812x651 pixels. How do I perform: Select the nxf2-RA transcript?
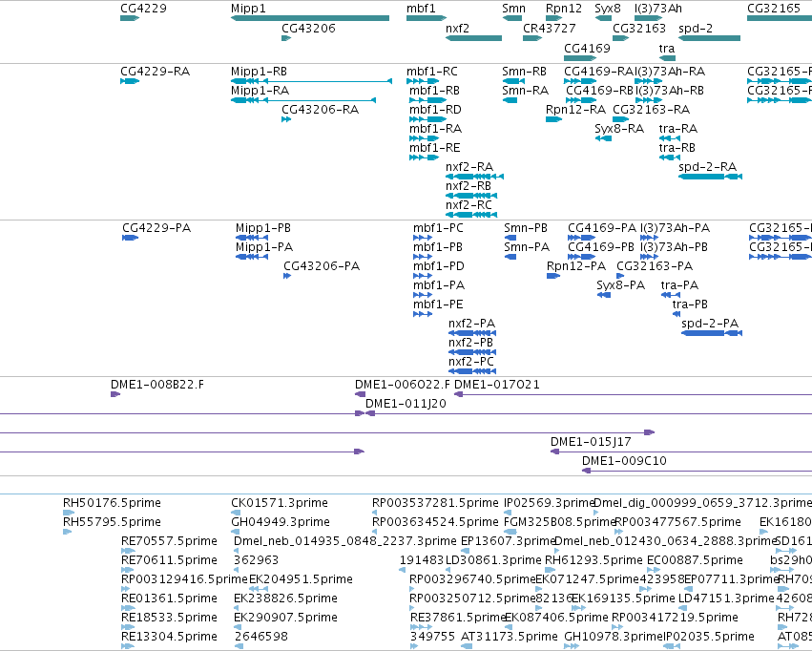pyautogui.click(x=474, y=177)
